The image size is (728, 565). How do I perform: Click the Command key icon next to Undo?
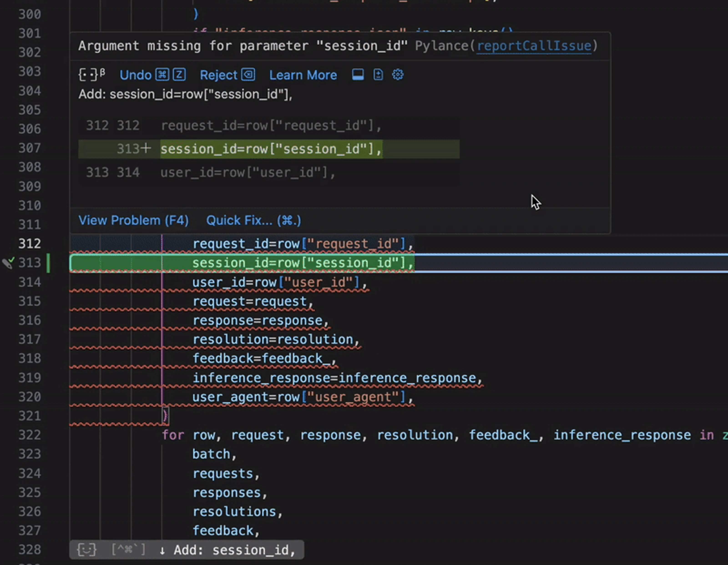[x=163, y=75]
